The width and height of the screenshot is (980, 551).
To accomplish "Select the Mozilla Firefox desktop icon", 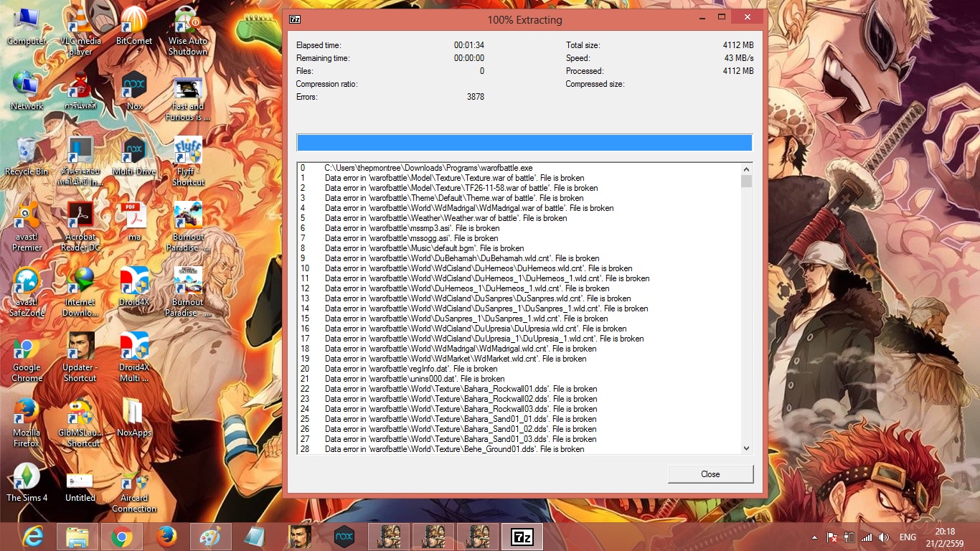I will (27, 423).
